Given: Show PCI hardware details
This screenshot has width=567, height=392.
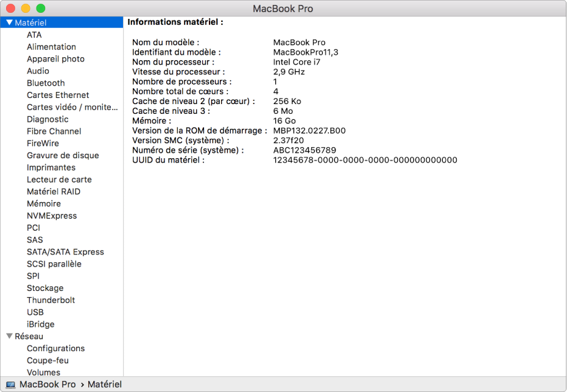Looking at the screenshot, I should 33,228.
